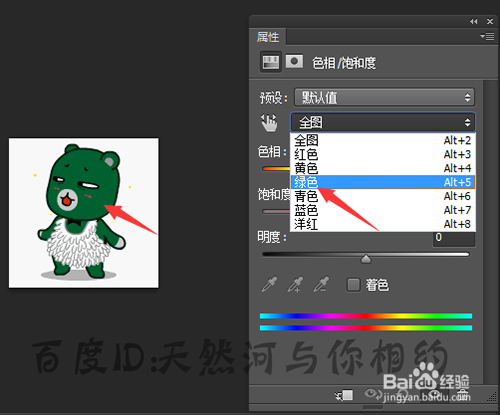Viewport: 500px width, 415px height.
Task: Click the 预设 label
Action: tap(273, 98)
